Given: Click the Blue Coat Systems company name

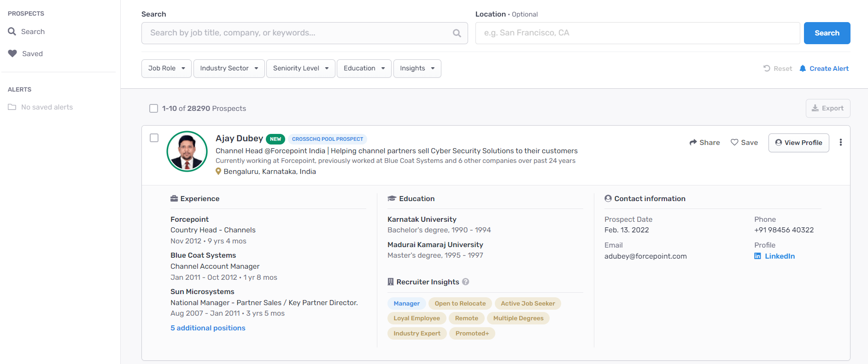Looking at the screenshot, I should tap(203, 255).
